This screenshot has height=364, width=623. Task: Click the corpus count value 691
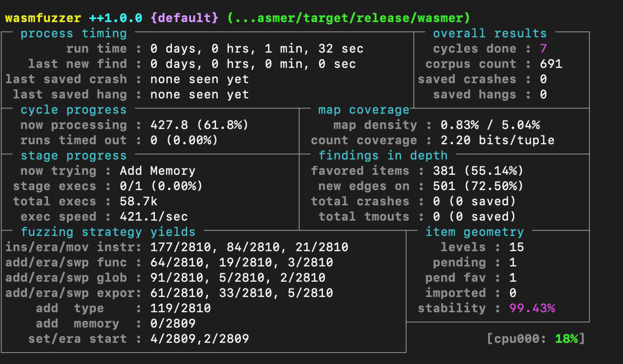click(x=551, y=64)
